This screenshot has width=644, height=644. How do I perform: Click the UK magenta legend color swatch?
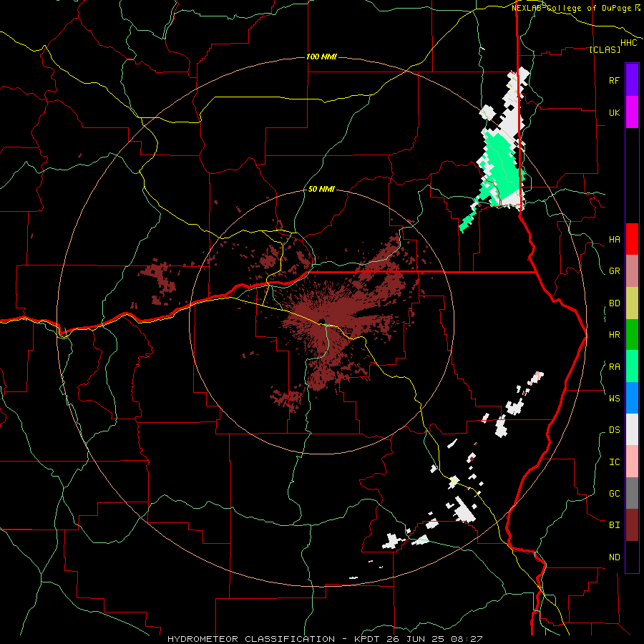[632, 112]
